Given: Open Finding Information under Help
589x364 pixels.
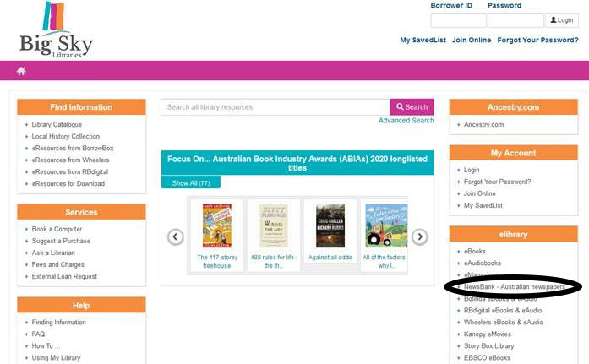Looking at the screenshot, I should click(58, 323).
